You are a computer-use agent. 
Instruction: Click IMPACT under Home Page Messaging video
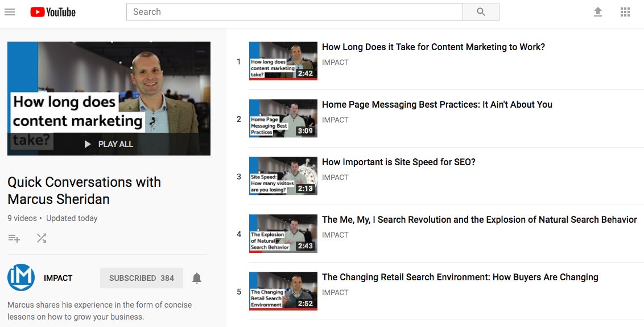(335, 120)
